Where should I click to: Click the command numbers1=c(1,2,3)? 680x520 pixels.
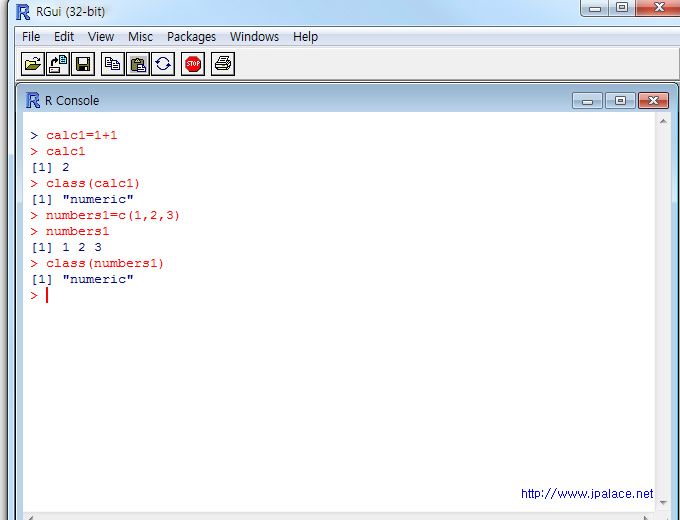[113, 216]
